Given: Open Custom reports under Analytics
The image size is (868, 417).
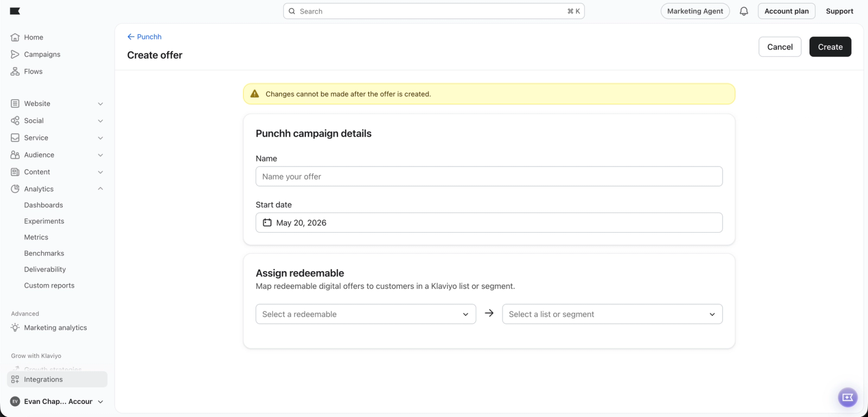Looking at the screenshot, I should tap(49, 285).
